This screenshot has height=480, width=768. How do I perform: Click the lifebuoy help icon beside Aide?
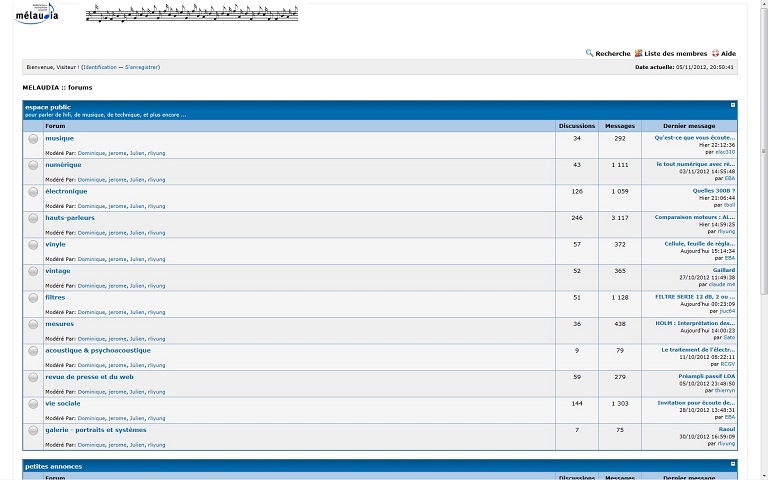715,53
